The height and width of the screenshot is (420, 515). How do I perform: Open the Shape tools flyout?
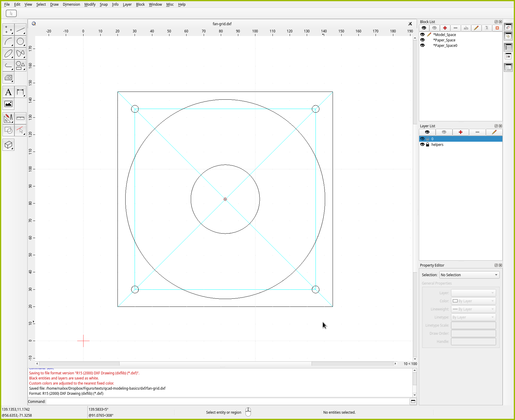20,66
